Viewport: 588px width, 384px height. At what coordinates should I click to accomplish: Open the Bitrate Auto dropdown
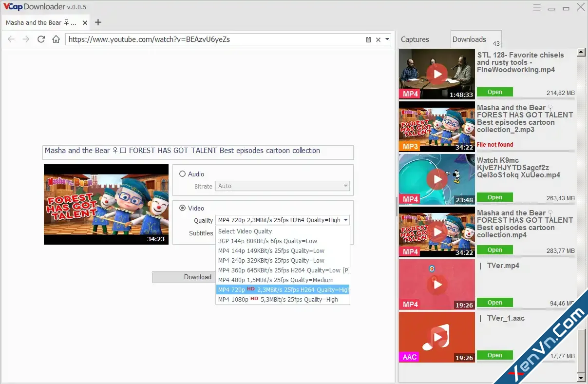(283, 186)
